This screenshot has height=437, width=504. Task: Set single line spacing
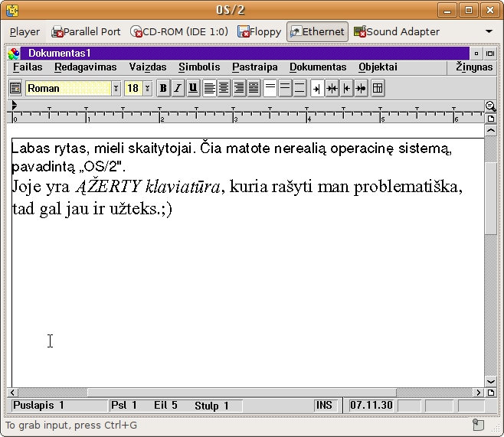[x=270, y=88]
